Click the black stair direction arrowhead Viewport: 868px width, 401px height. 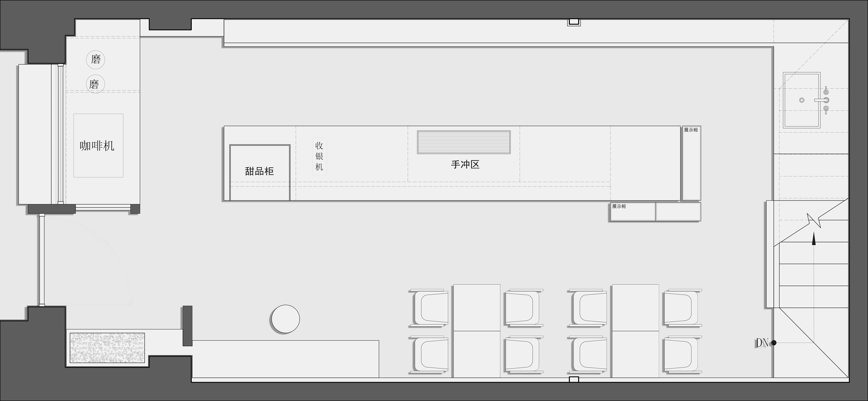pos(814,239)
